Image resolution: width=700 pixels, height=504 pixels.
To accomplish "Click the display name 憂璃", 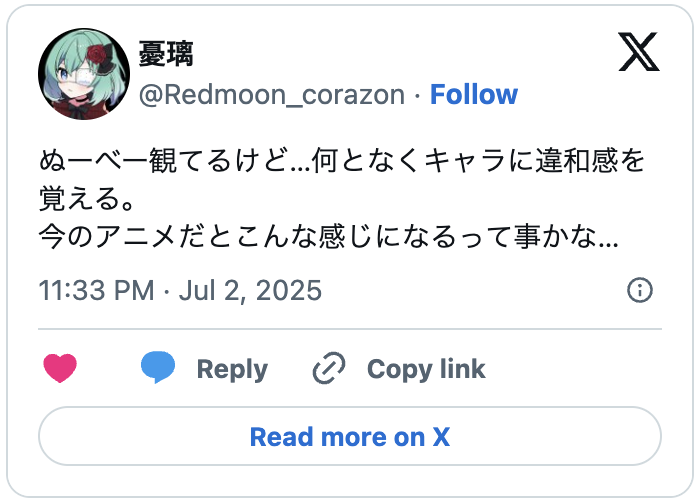I will tap(165, 54).
